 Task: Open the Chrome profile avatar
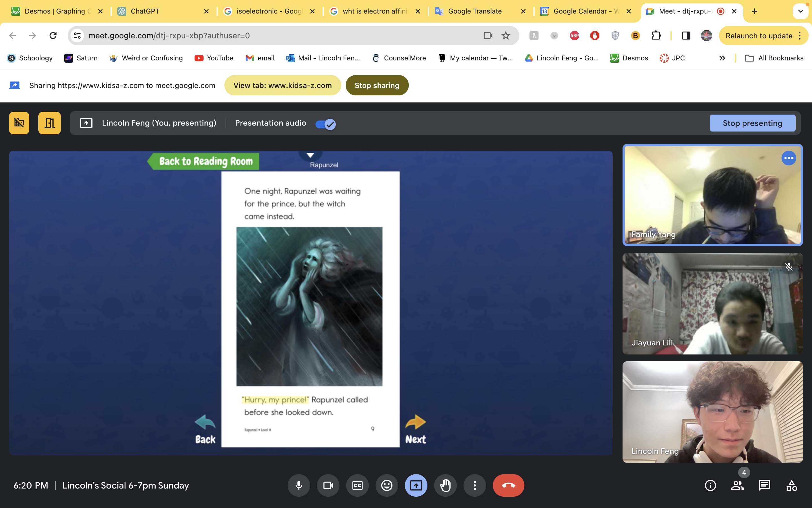pos(706,35)
